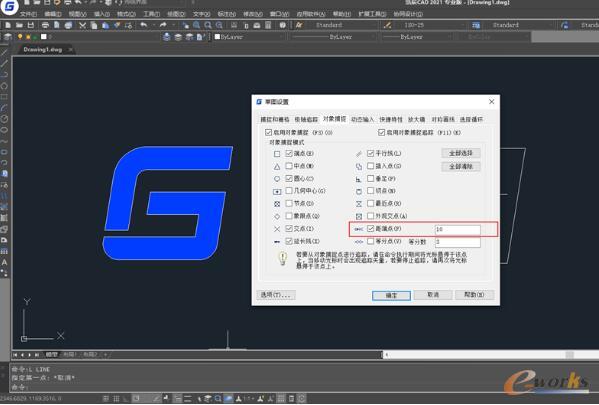This screenshot has width=599, height=405.
Task: Switch to 快捷特性 tab
Action: pos(391,120)
